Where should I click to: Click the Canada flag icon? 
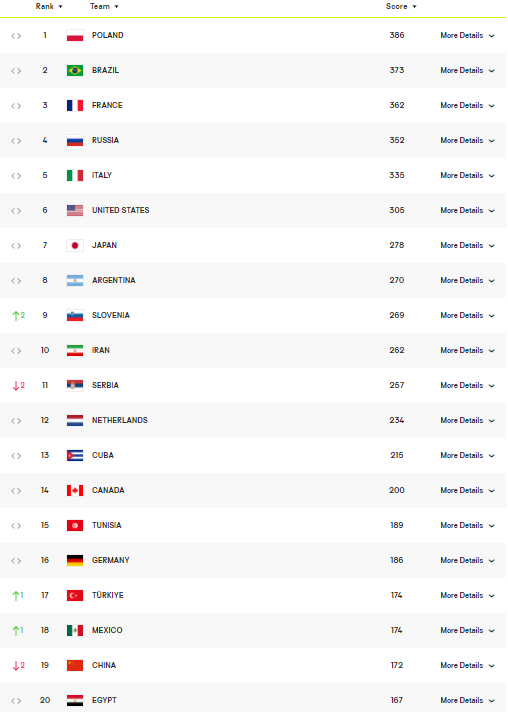(x=75, y=490)
